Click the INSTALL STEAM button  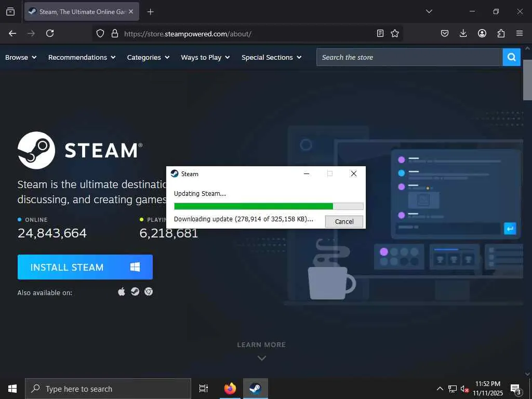[85, 267]
